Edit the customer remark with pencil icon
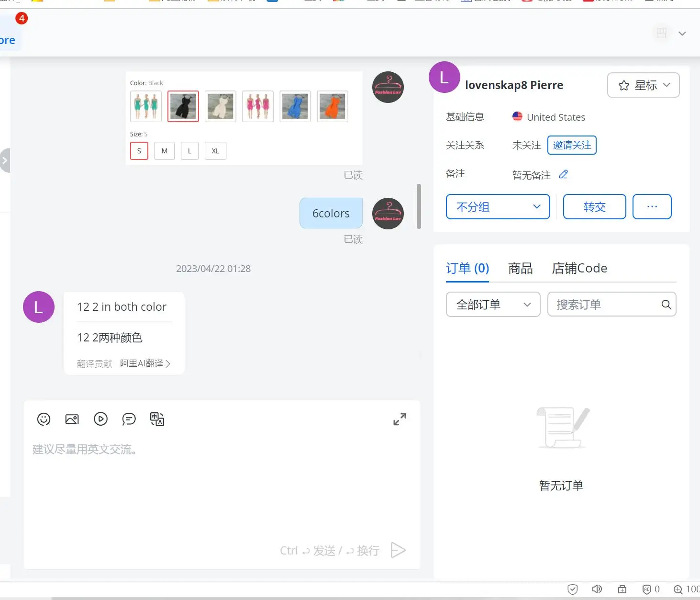 [x=563, y=174]
